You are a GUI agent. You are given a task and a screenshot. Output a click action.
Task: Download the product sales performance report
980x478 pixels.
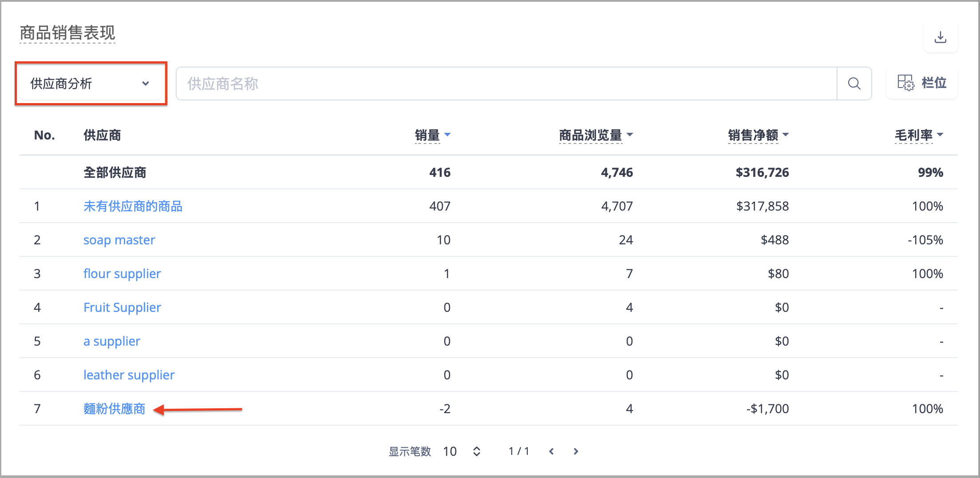[940, 37]
